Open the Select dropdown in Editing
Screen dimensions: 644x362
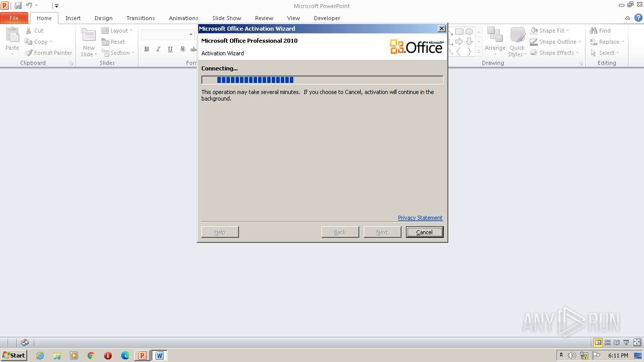[605, 53]
